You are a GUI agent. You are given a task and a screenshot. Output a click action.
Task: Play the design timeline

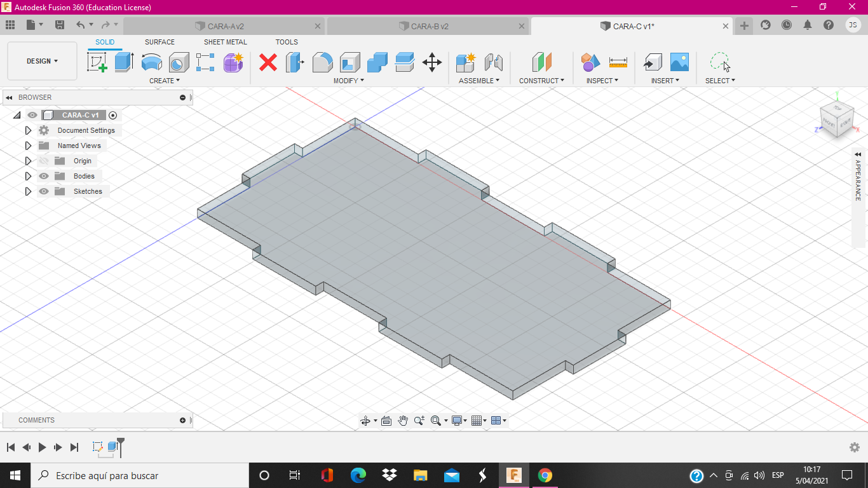click(x=42, y=447)
